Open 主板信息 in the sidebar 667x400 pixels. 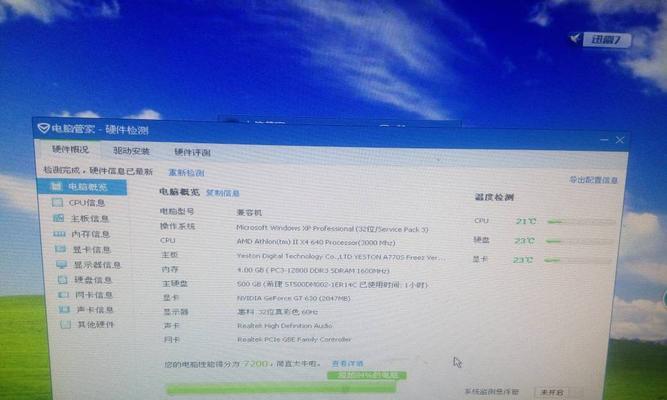click(x=90, y=218)
